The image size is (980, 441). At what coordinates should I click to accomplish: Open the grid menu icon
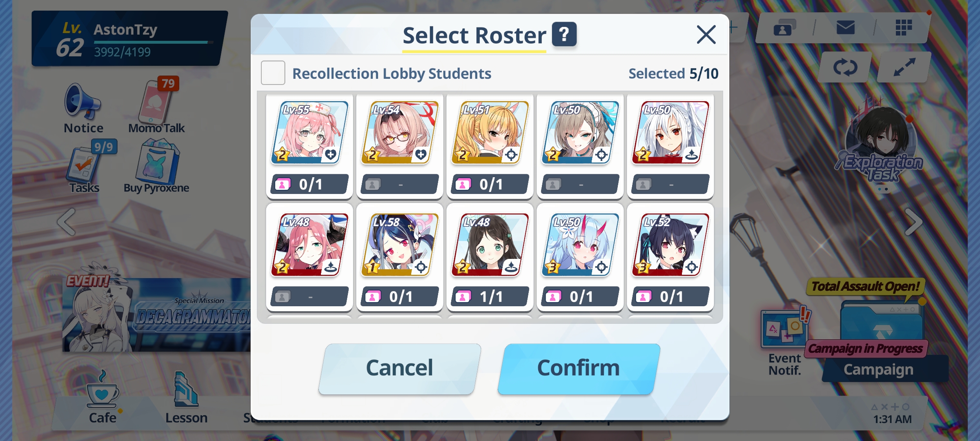click(x=904, y=28)
